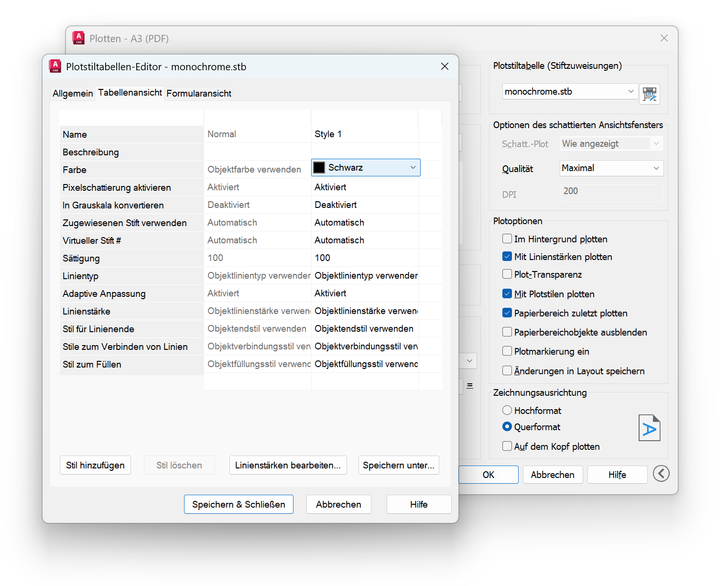Click the Beschreibung cell for Style 1
Viewport: 728px width, 586px height.
364,152
